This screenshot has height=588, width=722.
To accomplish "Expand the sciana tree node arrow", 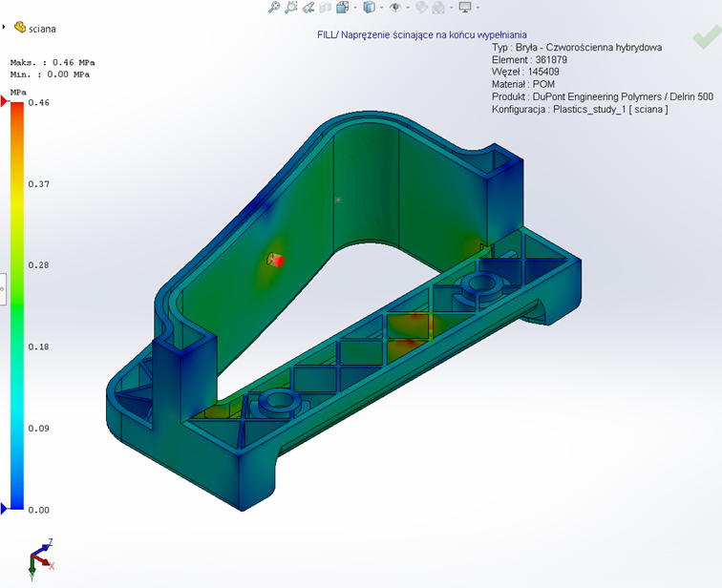I will (x=5, y=29).
